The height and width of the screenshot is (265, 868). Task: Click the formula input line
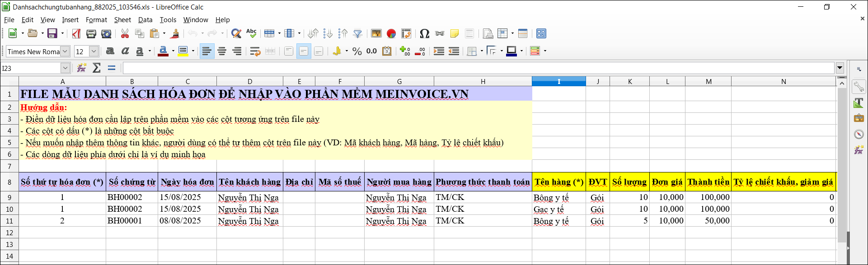pyautogui.click(x=479, y=68)
